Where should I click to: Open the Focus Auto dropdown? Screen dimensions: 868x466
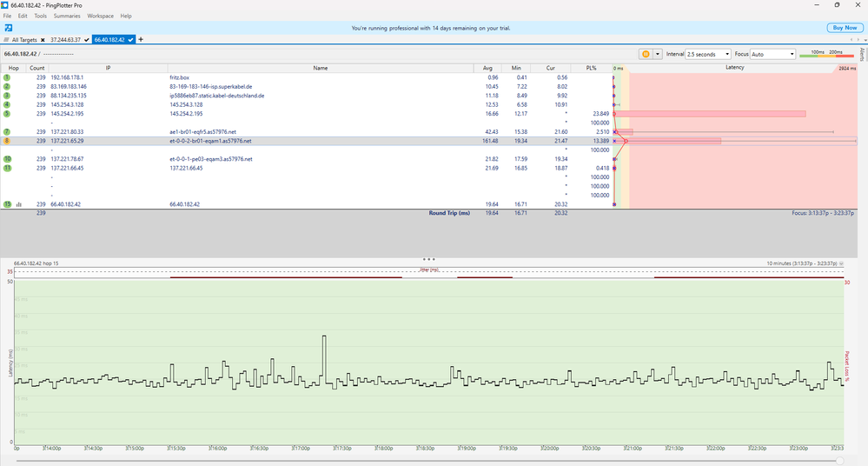(772, 54)
